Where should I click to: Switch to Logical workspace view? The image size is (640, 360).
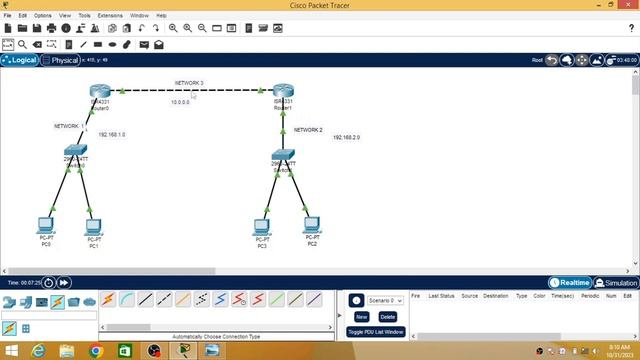coord(20,60)
